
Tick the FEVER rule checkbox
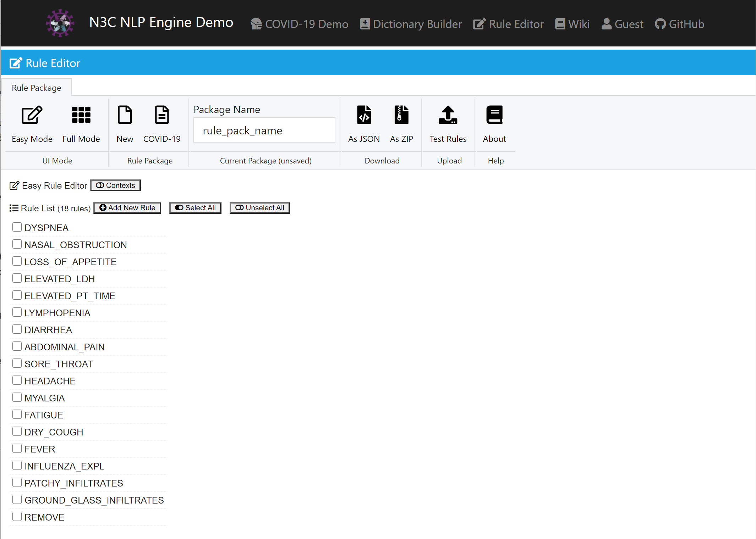tap(17, 448)
